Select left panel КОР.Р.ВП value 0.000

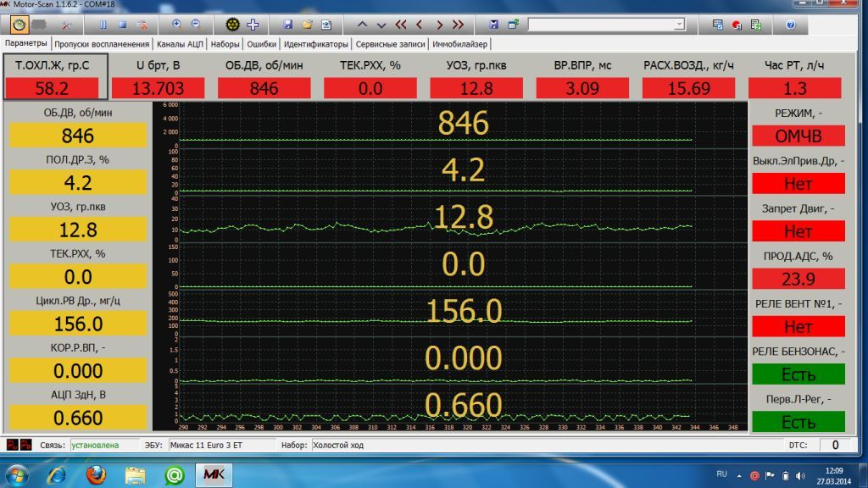(78, 371)
